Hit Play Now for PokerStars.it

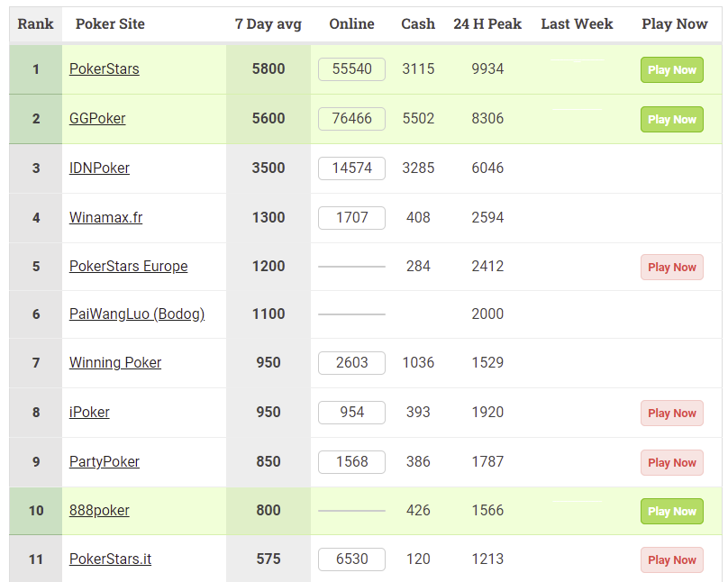click(x=671, y=559)
